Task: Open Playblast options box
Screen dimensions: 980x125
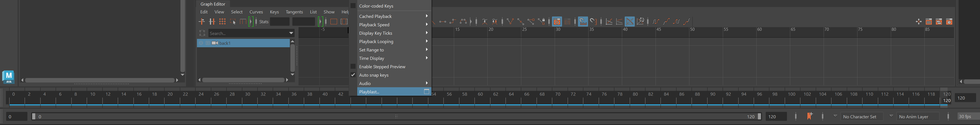Action: coord(426,91)
